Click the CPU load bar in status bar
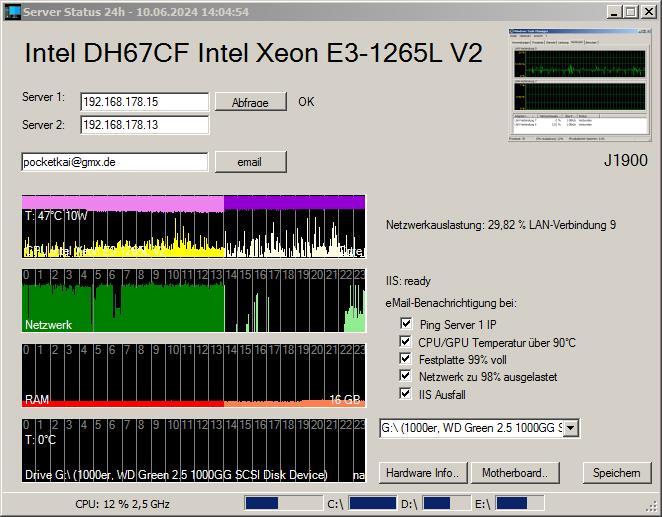This screenshot has height=517, width=662. (x=283, y=503)
